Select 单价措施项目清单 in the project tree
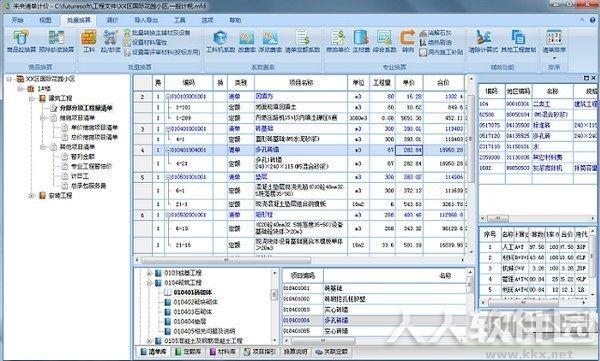Screen dimensions: 600x361 click(x=95, y=127)
